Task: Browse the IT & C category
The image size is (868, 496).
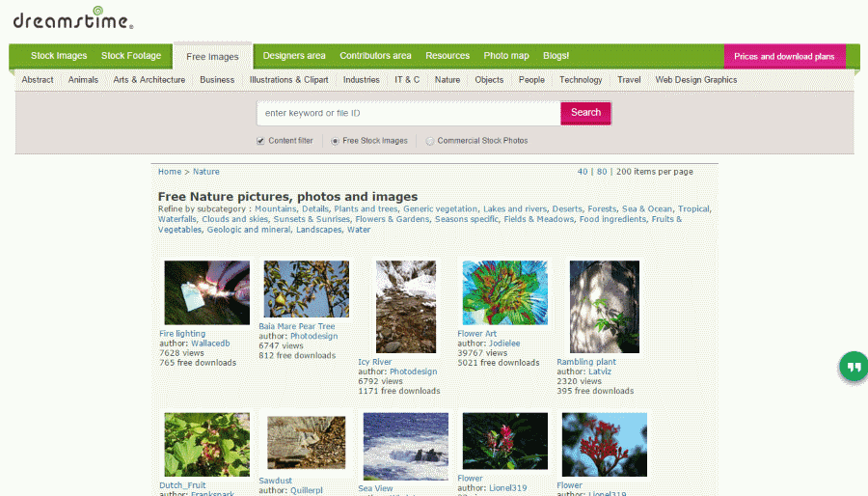Action: (x=407, y=80)
